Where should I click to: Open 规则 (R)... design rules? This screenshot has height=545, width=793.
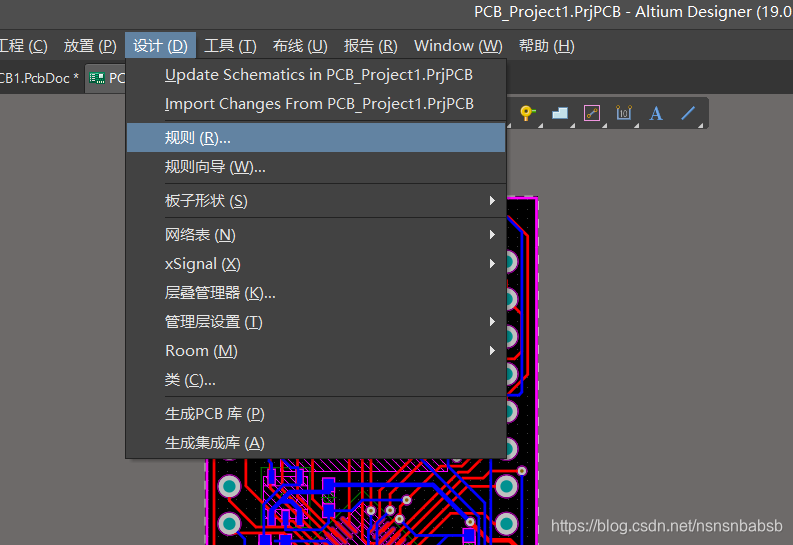pos(316,138)
